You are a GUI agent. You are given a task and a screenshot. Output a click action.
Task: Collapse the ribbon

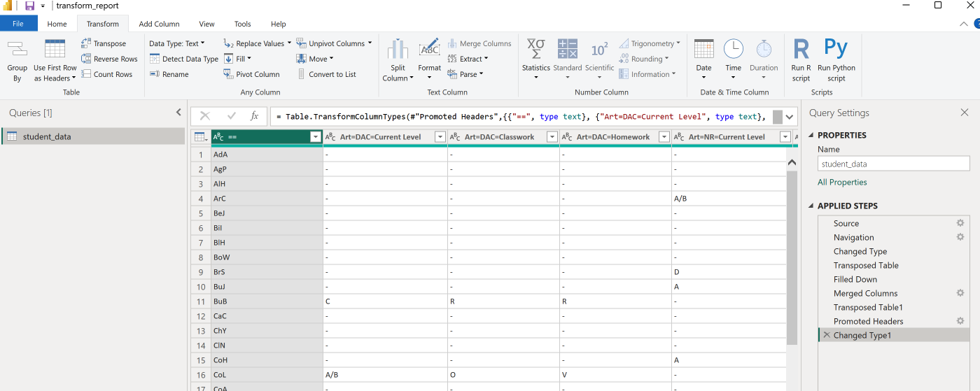click(x=964, y=24)
